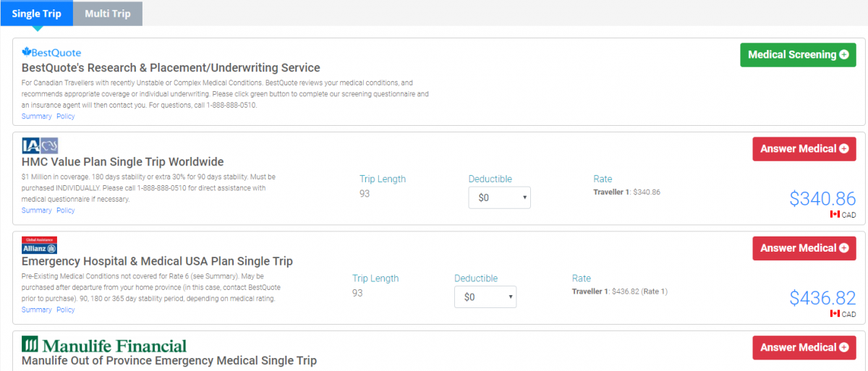Open Summary link under BestQuote service

(36, 116)
